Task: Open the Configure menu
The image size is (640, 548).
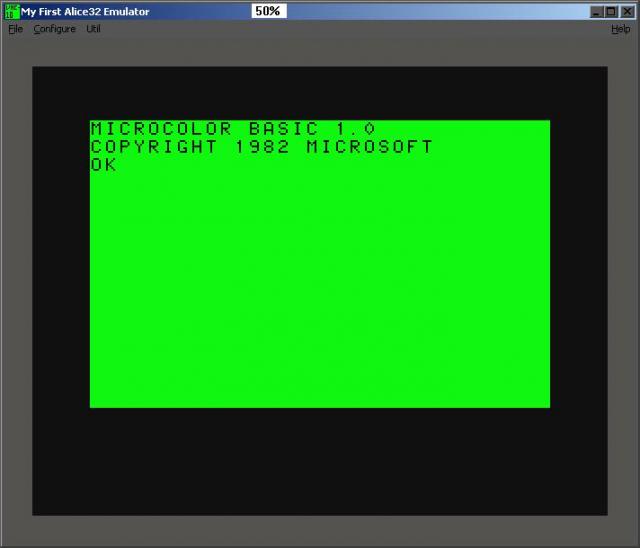Action: point(54,29)
